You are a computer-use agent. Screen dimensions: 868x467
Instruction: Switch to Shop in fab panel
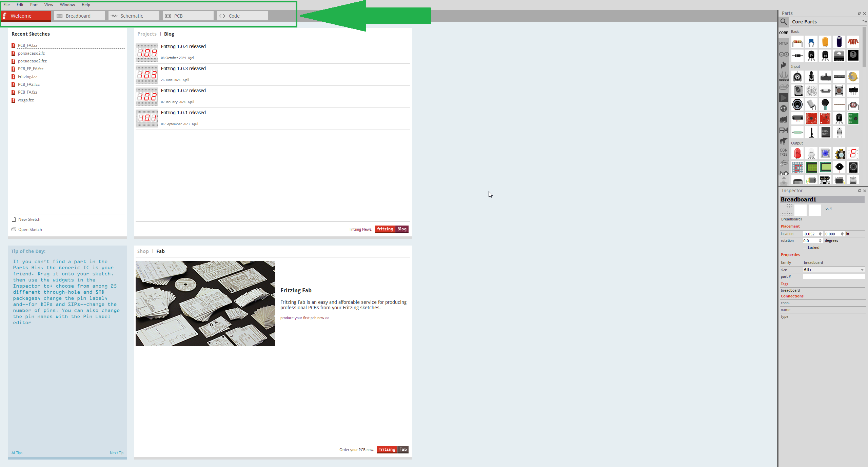(143, 251)
